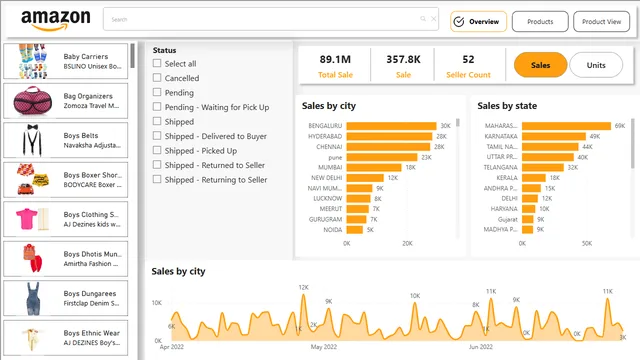Enable the Pending status filter
Image resolution: width=640 pixels, height=360 pixels.
coord(157,92)
